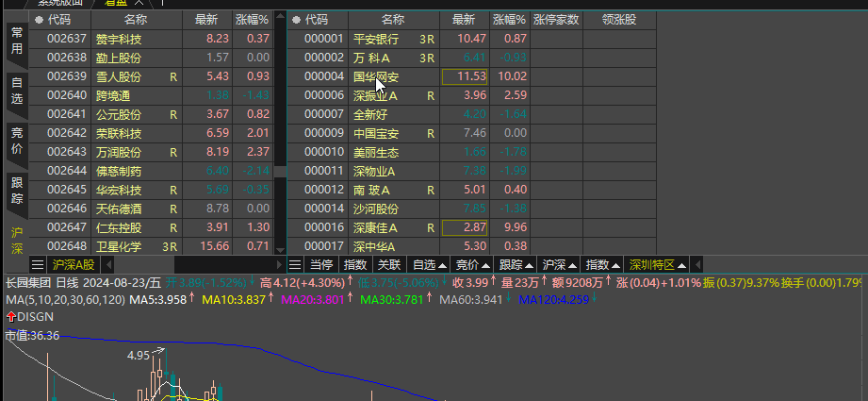Sort the 深圳特区 list by its 涨幅% header
The height and width of the screenshot is (401, 868).
point(509,20)
